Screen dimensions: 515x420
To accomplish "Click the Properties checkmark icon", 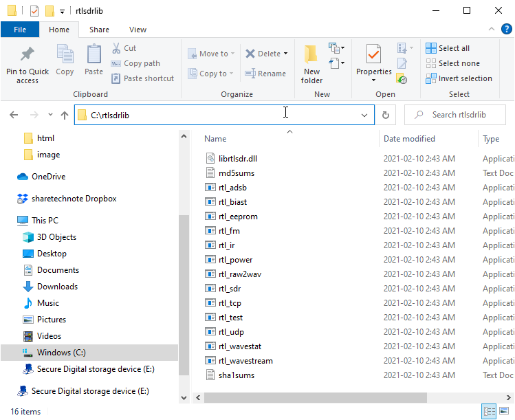I will [374, 54].
